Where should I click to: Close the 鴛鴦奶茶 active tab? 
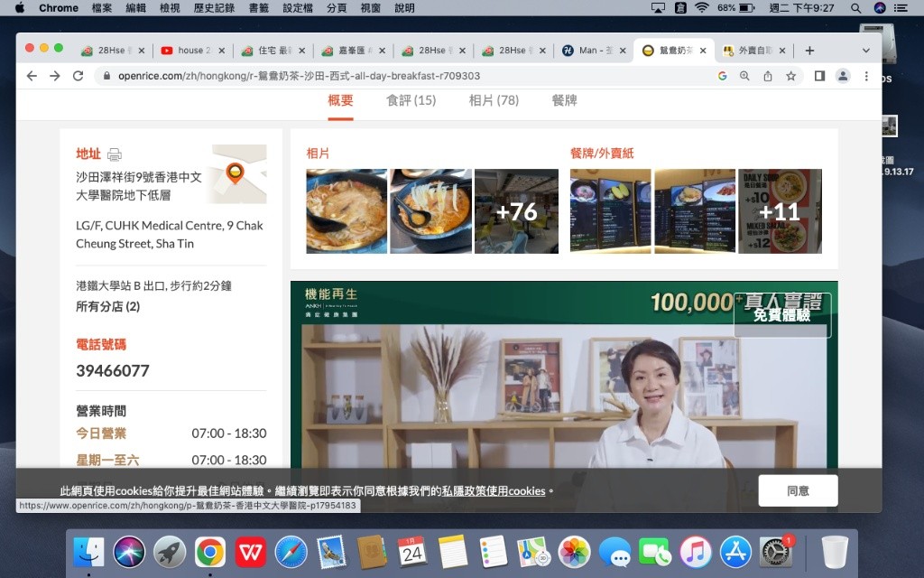point(703,51)
